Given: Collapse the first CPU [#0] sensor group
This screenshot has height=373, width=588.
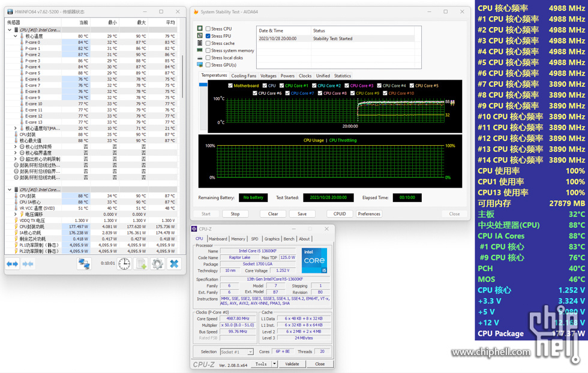Looking at the screenshot, I should coord(10,29).
